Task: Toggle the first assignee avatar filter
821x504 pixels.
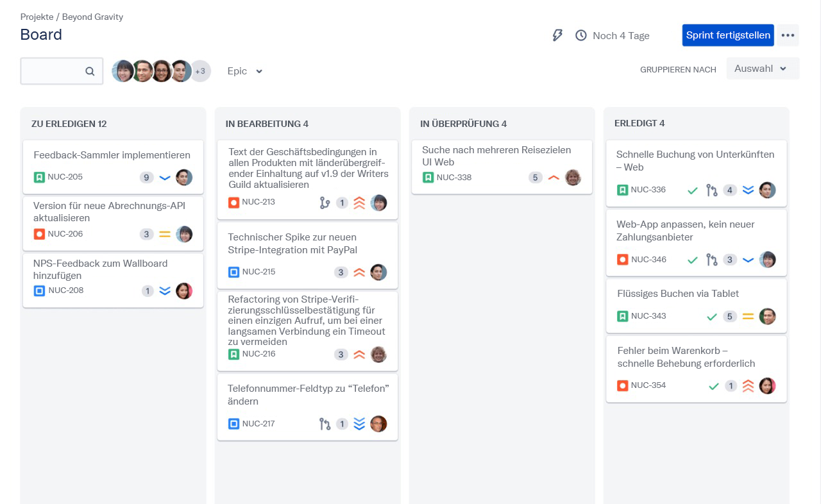Action: coord(123,71)
